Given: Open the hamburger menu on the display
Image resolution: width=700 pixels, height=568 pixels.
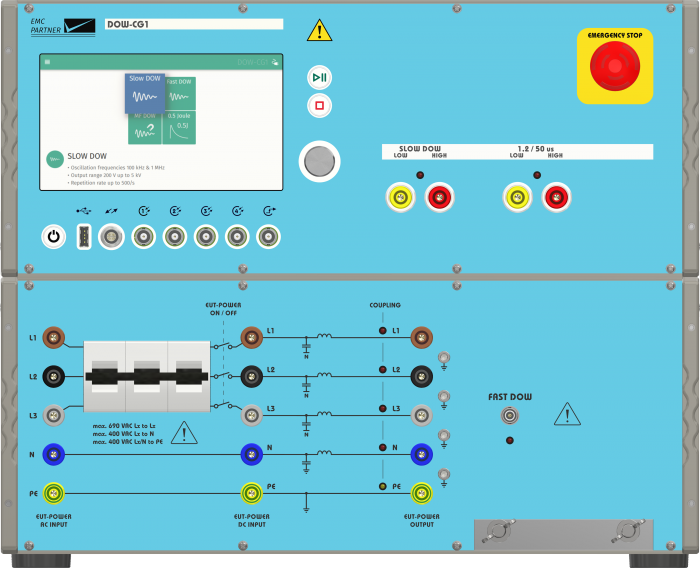Looking at the screenshot, I should pyautogui.click(x=47, y=62).
